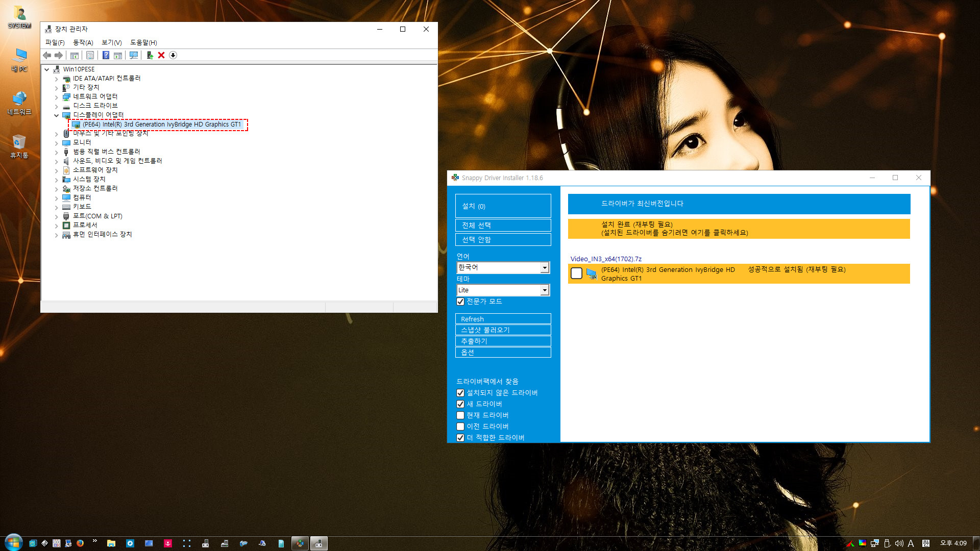Open the 언어 language dropdown
This screenshot has width=980, height=551.
[503, 267]
